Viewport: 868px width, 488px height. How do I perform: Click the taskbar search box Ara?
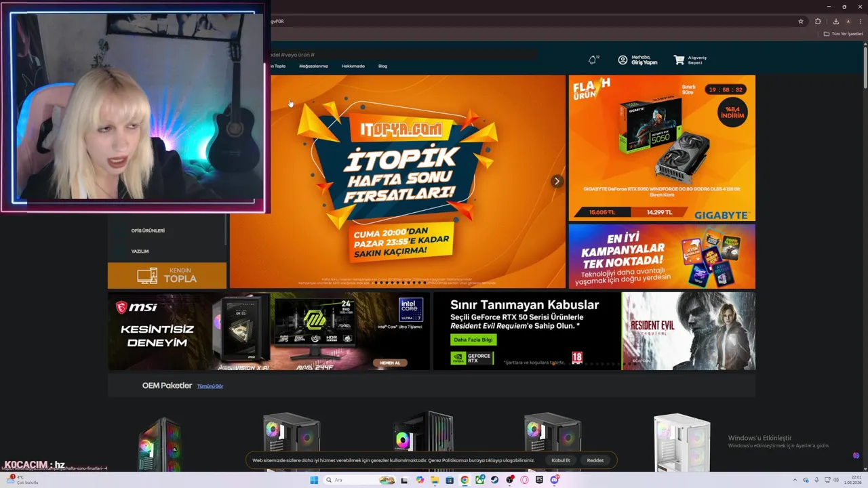359,480
